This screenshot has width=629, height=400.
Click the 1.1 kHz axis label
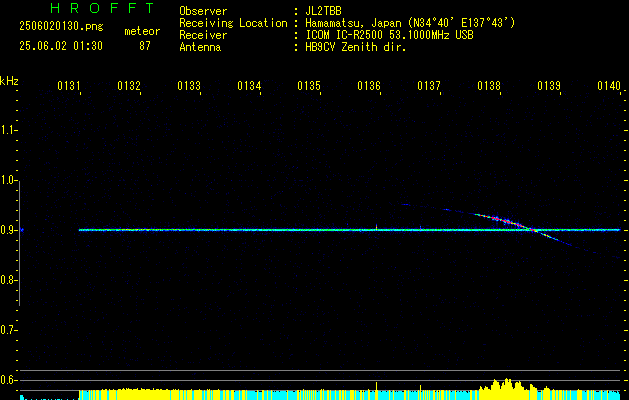(x=8, y=130)
